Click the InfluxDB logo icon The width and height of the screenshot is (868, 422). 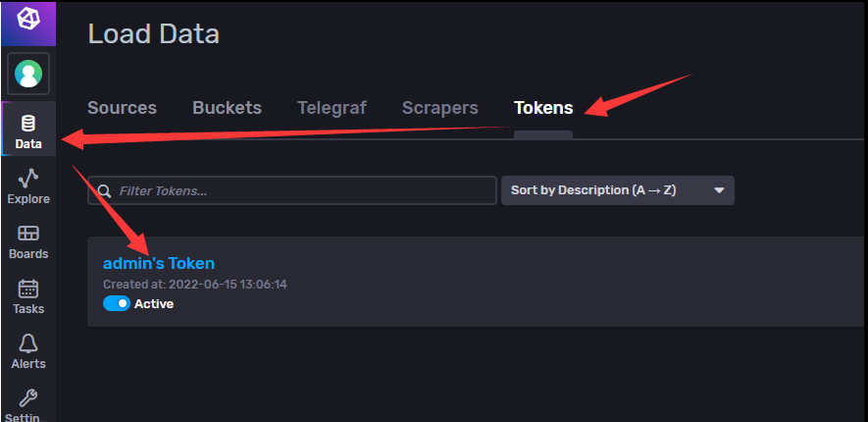point(28,19)
